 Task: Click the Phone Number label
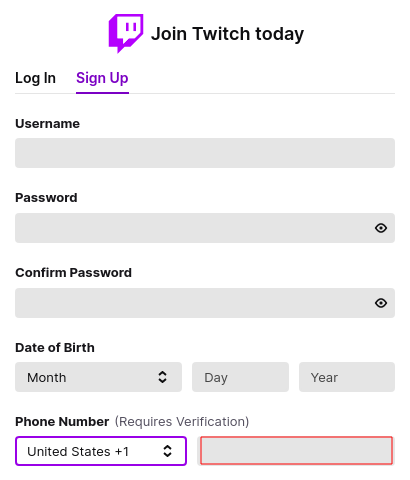pos(62,422)
